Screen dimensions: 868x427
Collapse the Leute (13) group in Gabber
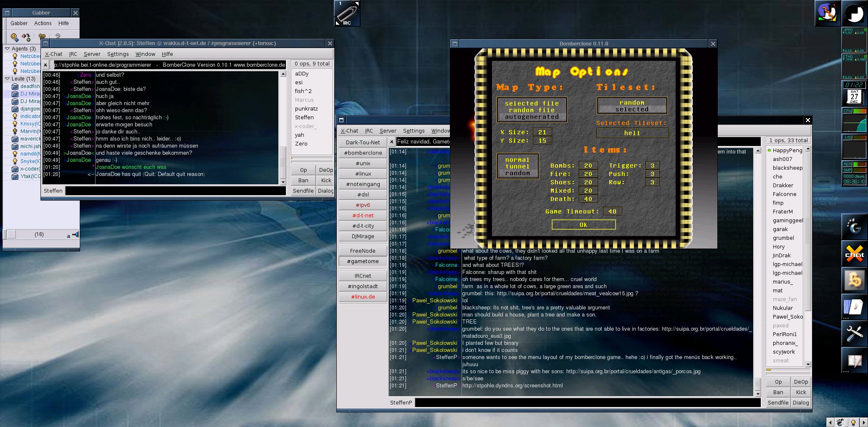[x=7, y=78]
